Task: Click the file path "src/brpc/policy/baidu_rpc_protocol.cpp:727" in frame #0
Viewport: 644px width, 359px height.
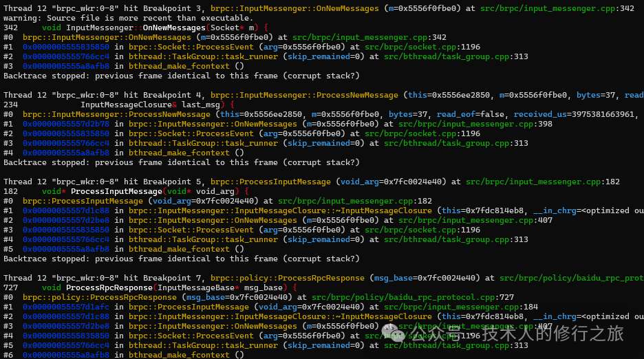Action: point(413,297)
